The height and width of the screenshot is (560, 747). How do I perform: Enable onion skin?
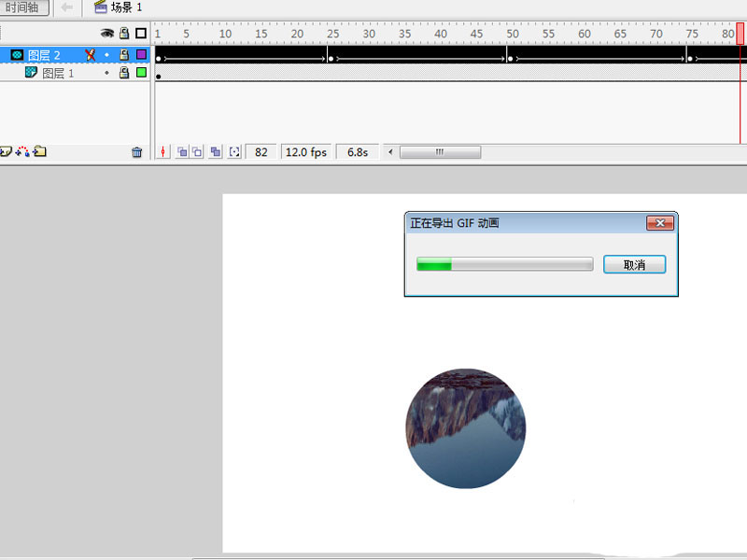pos(182,152)
